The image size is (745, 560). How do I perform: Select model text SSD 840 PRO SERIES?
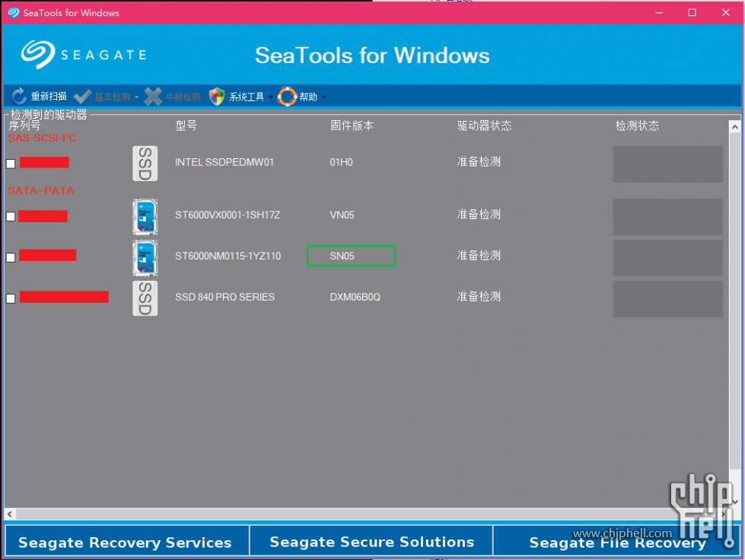pyautogui.click(x=224, y=297)
